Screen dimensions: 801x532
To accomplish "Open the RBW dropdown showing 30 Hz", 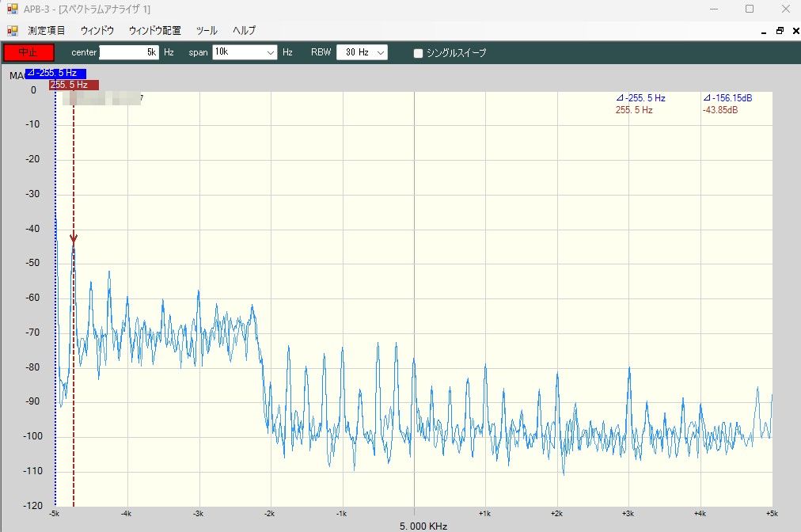I will 381,53.
